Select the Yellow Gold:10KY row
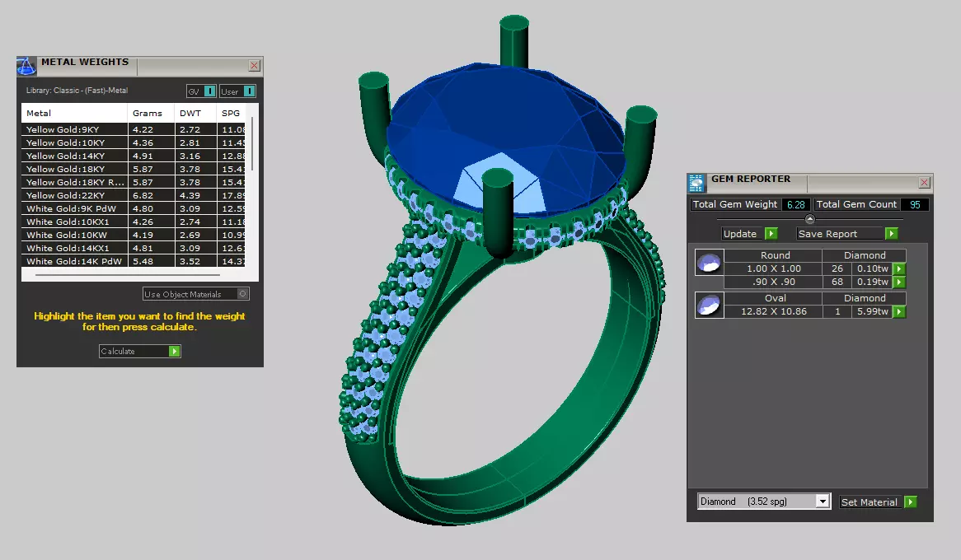 tap(133, 142)
